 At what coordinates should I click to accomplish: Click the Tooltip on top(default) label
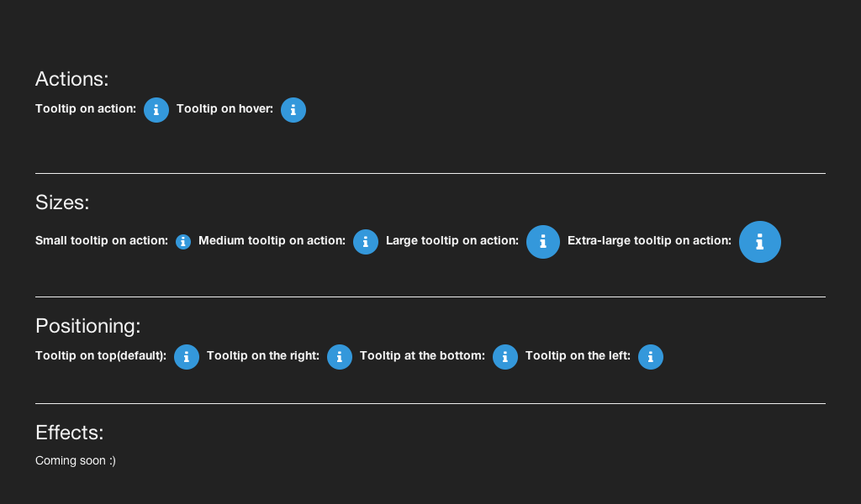click(x=101, y=355)
